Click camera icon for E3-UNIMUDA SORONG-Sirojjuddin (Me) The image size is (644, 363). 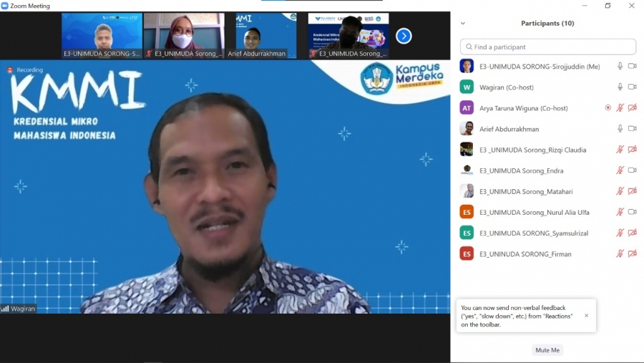click(632, 66)
